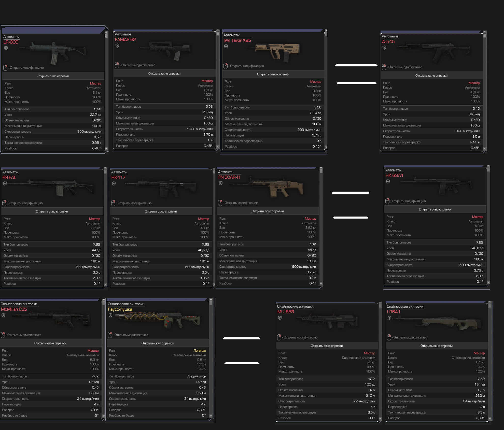The image size is (504, 430).
Task: Click the weapon name "McMillan CS5"
Action: click(x=14, y=309)
